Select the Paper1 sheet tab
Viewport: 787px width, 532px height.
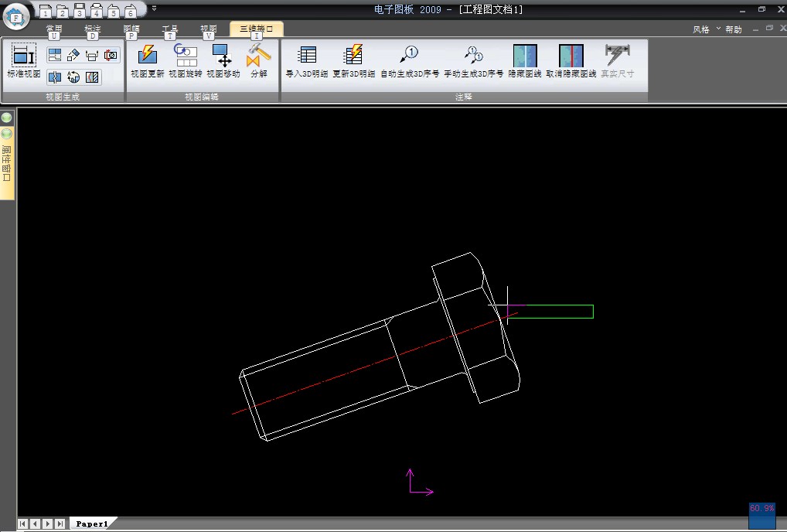click(x=92, y=523)
